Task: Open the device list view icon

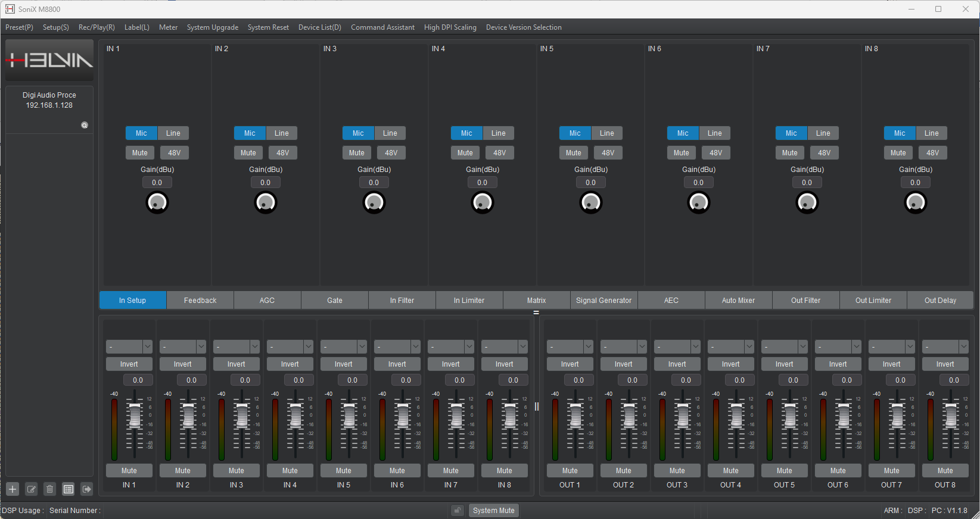Action: pos(69,489)
